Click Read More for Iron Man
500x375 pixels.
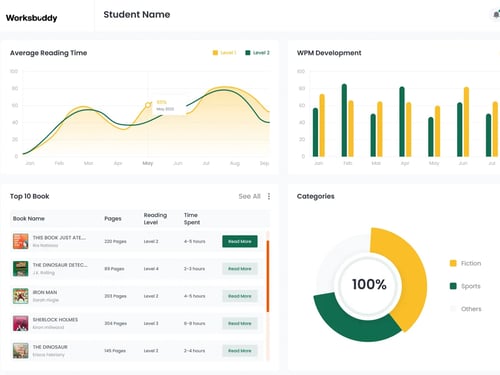coord(240,296)
